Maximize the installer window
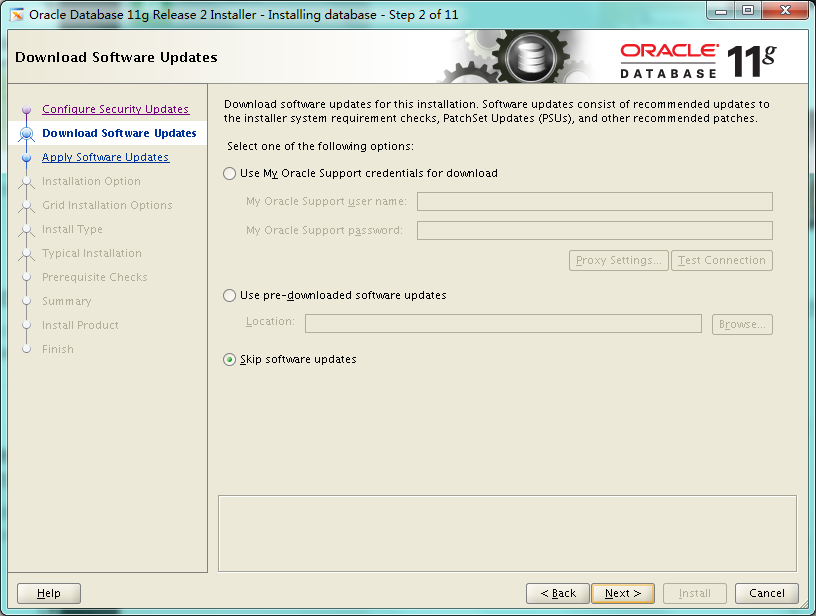Screen dimensions: 816x616 pyautogui.click(x=748, y=10)
